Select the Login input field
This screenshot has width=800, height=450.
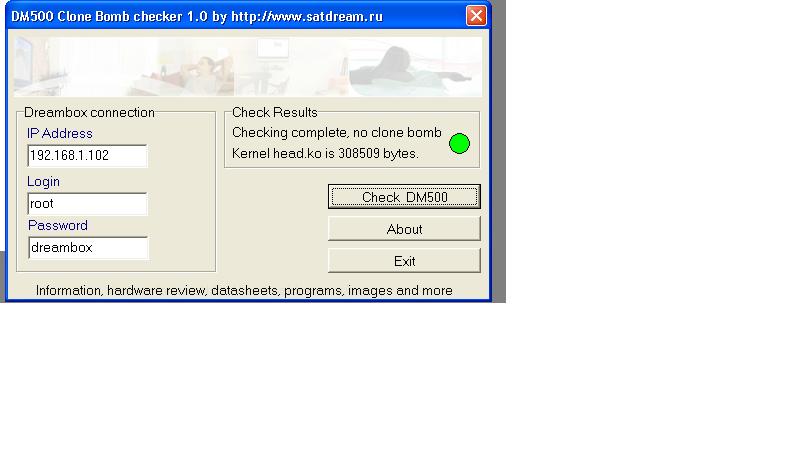point(87,204)
